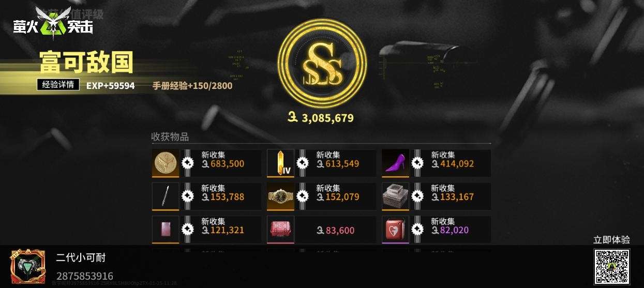Image resolution: width=644 pixels, height=288 pixels.
Task: Click the pink card item worth 121,321
Action: tap(166, 229)
